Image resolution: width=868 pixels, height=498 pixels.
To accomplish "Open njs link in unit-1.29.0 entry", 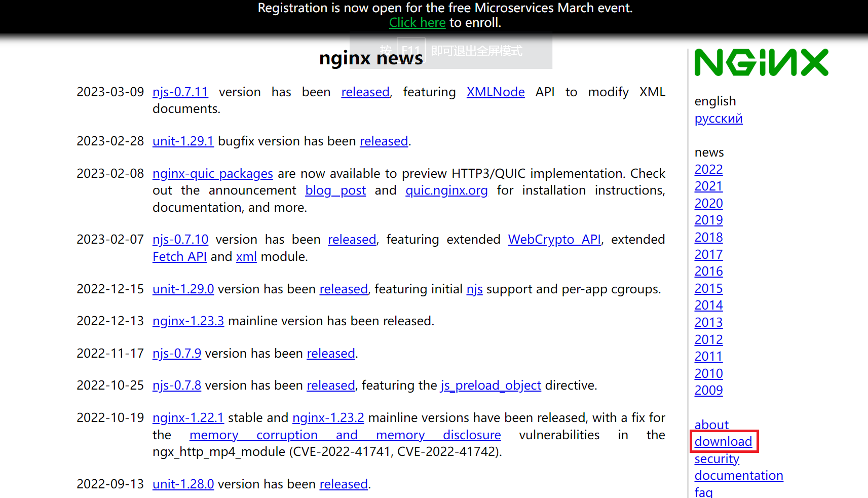I will click(x=474, y=289).
